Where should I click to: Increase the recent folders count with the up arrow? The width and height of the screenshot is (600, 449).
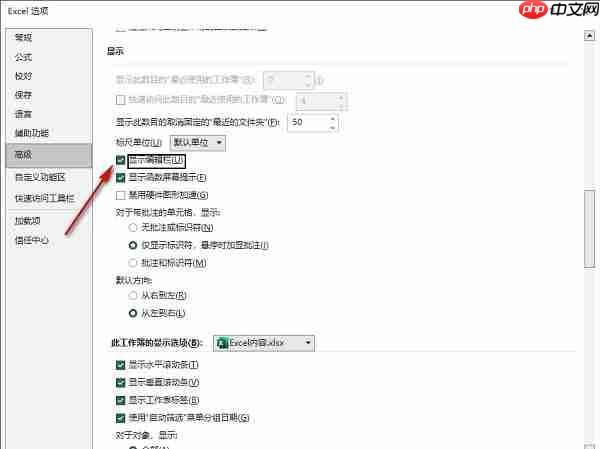(333, 118)
